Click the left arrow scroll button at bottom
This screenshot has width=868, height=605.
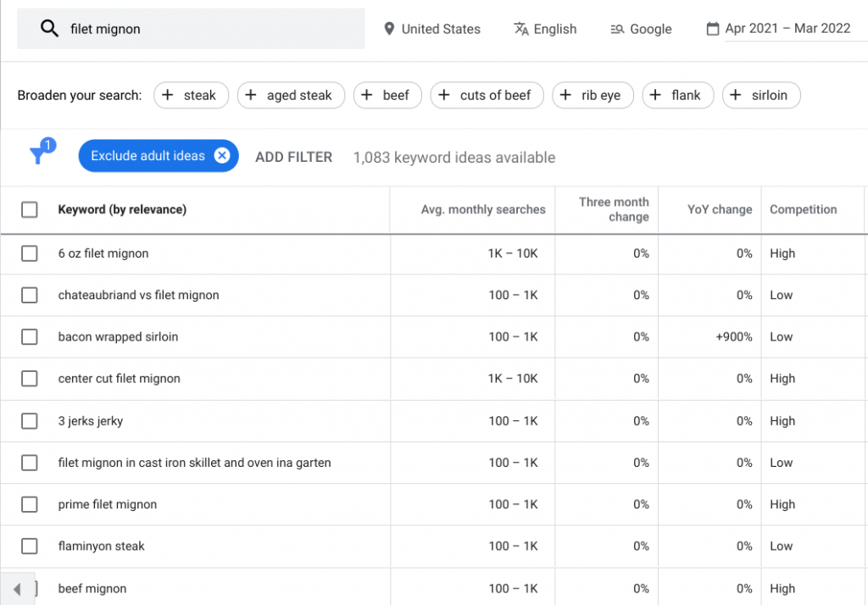pyautogui.click(x=17, y=589)
